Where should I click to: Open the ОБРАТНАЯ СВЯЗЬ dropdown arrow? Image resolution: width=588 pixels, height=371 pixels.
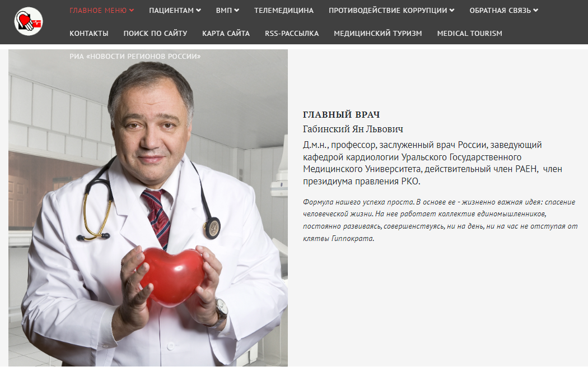(535, 11)
